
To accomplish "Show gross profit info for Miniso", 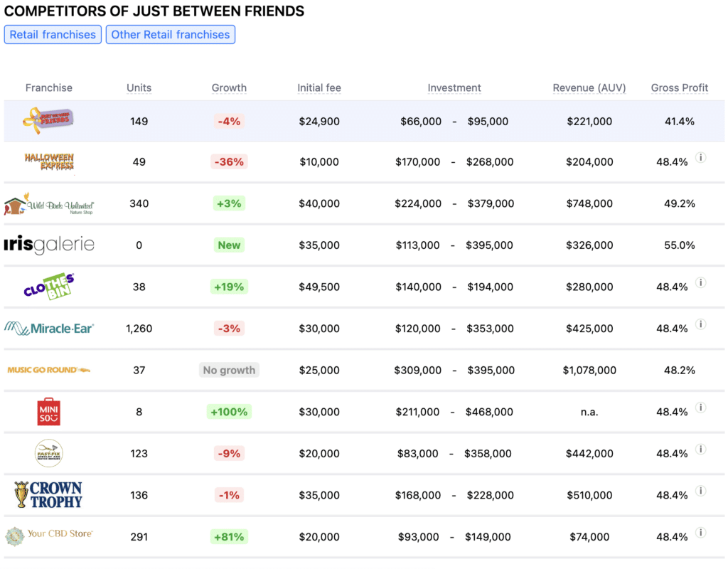I will (x=700, y=408).
